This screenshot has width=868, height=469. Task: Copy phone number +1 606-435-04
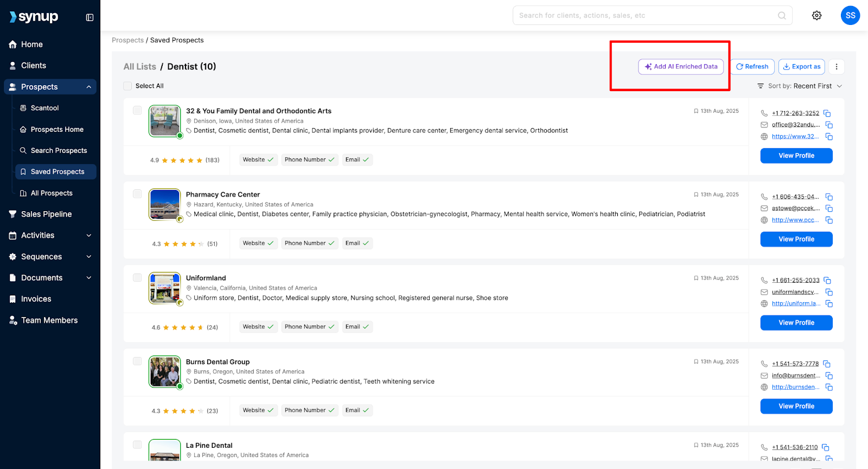tap(829, 197)
